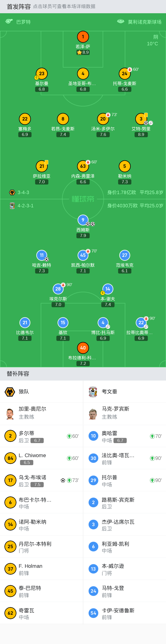Viewport: 166px width, 644px height.
Task: Select substitute 多尔蒂 number 2 row
Action: tap(41, 436)
